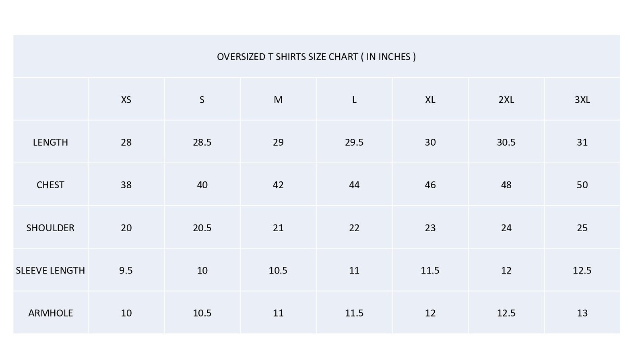Select chest value 50 under 3XL
The height and width of the screenshot is (362, 644).
click(x=582, y=185)
